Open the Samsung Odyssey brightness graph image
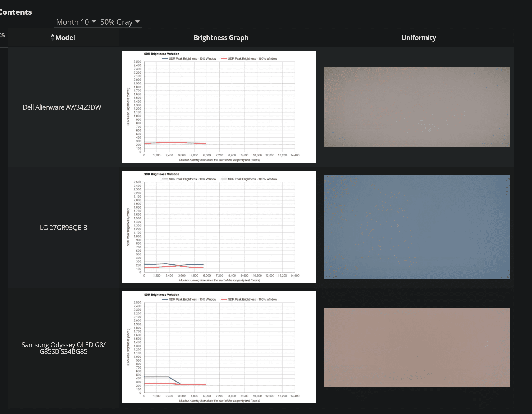Image resolution: width=532 pixels, height=414 pixels. coord(219,347)
